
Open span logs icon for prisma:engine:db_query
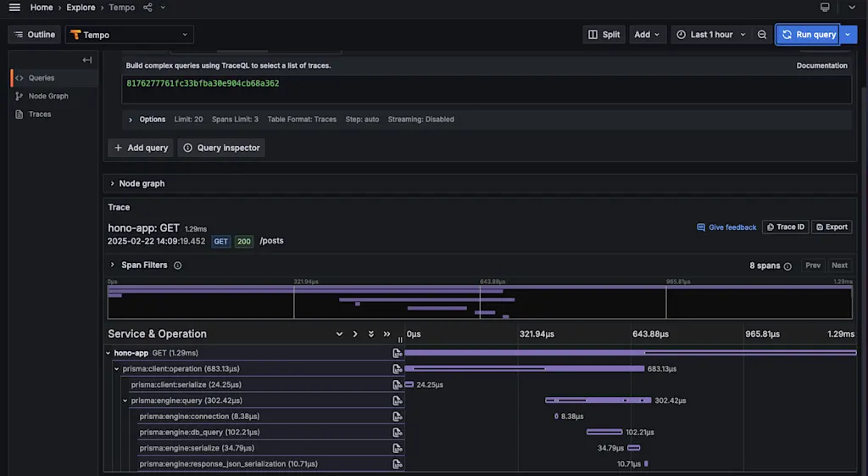pyautogui.click(x=397, y=432)
